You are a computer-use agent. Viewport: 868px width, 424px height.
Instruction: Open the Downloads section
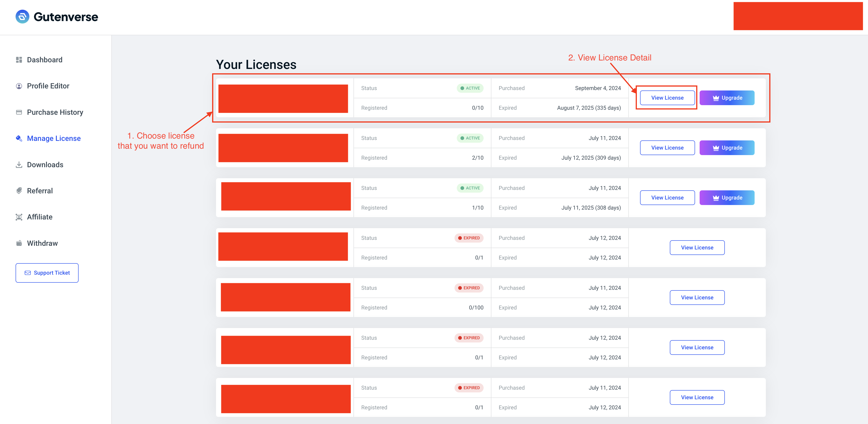coord(45,164)
